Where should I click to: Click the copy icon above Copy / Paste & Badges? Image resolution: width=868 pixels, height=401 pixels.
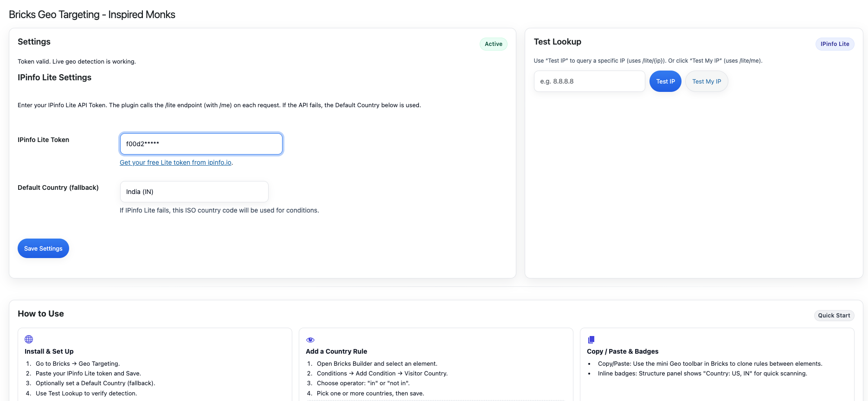(591, 340)
